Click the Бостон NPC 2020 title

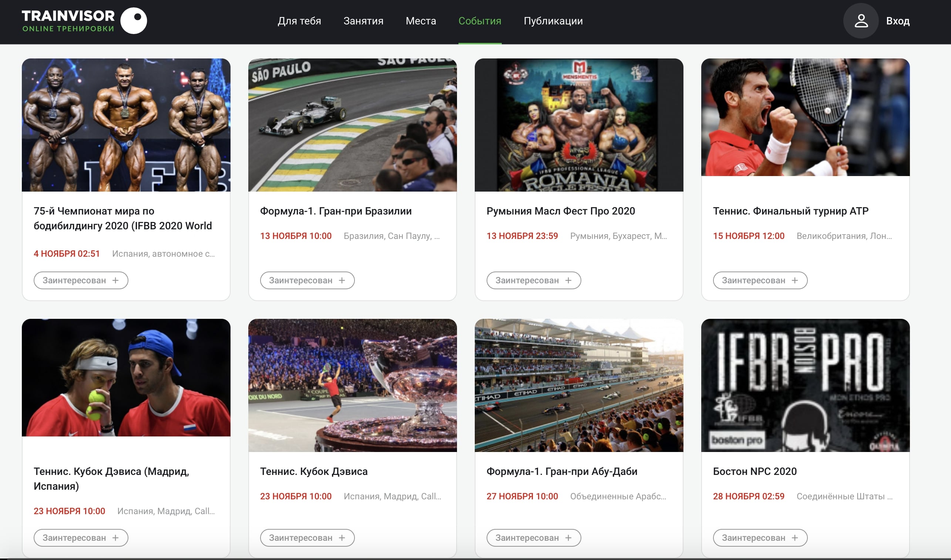tap(754, 471)
